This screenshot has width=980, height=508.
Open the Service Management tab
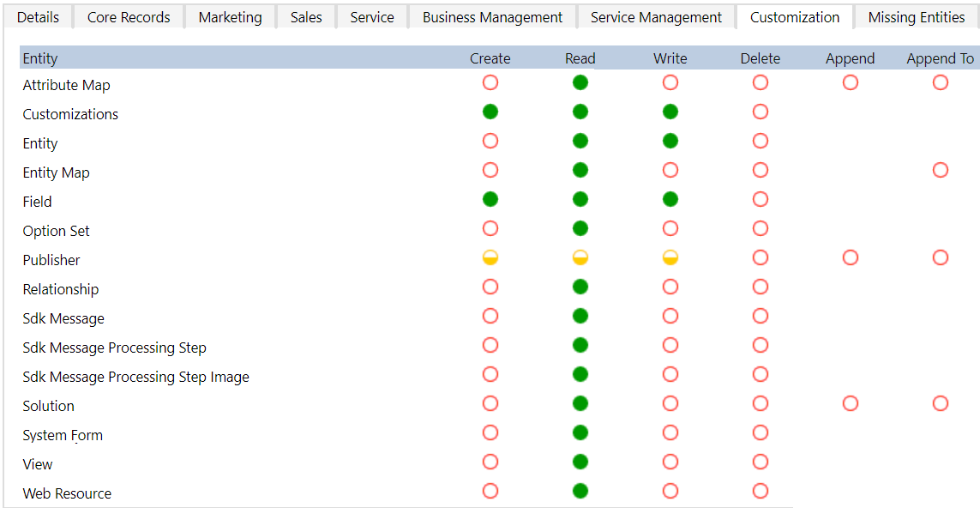[654, 16]
